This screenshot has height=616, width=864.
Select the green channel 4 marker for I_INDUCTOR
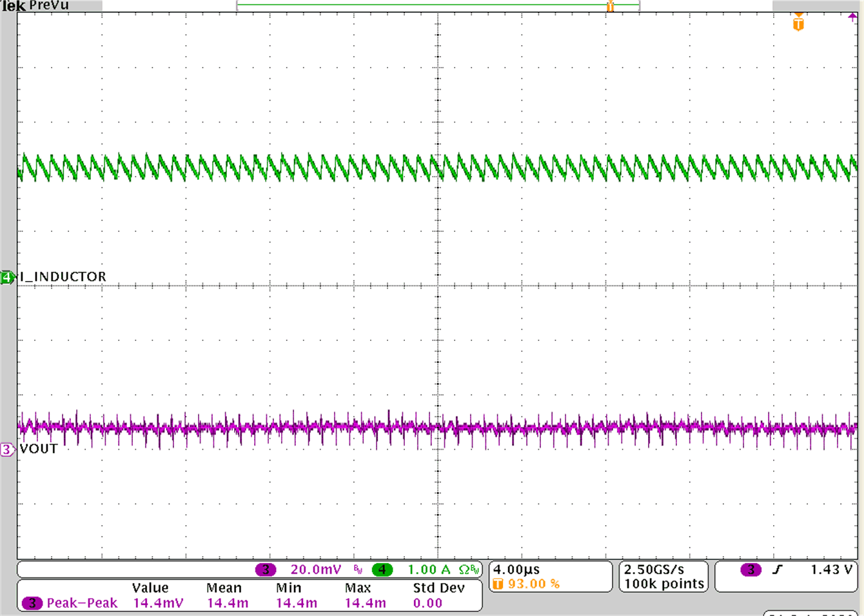pyautogui.click(x=6, y=276)
